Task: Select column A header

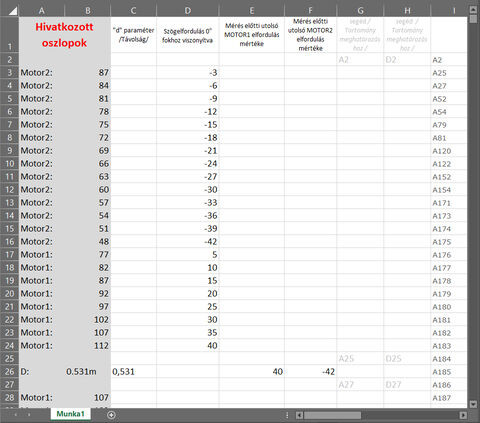Action: pyautogui.click(x=42, y=11)
